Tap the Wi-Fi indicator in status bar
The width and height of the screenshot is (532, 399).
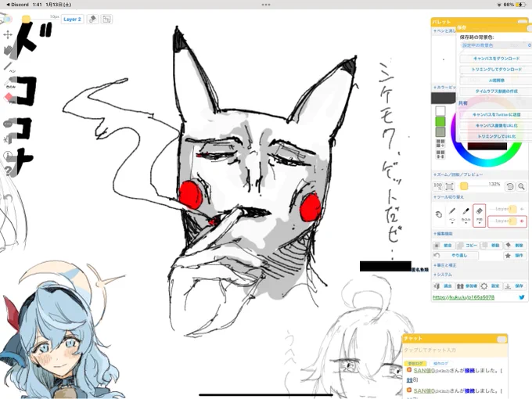coord(499,5)
